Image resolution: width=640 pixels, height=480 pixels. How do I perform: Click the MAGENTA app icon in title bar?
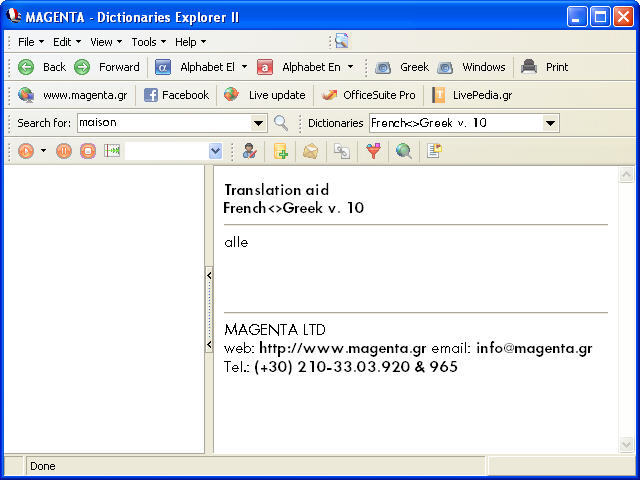tap(13, 16)
